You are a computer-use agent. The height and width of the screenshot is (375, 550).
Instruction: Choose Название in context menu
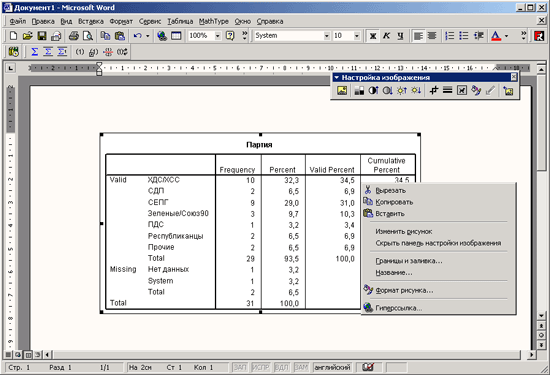click(x=438, y=273)
